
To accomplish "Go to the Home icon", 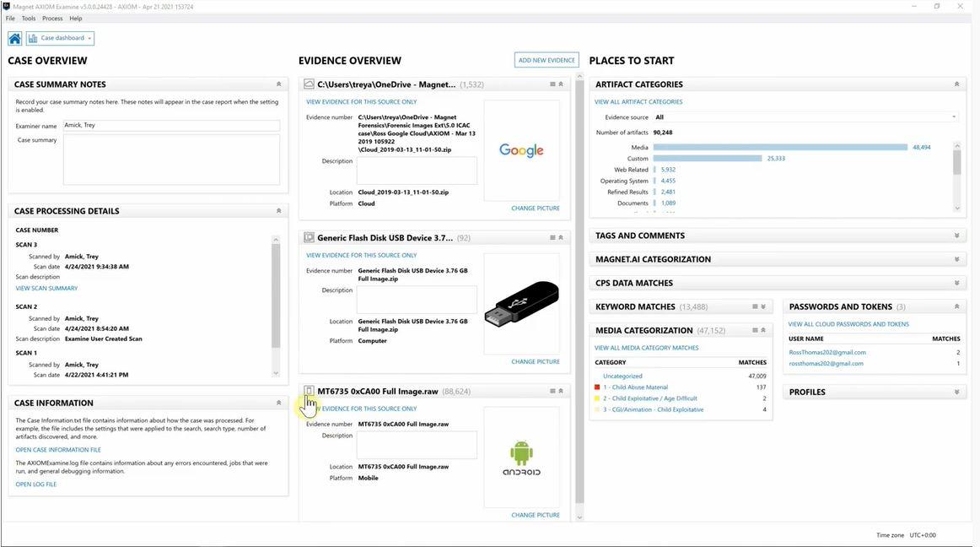I will pyautogui.click(x=15, y=38).
